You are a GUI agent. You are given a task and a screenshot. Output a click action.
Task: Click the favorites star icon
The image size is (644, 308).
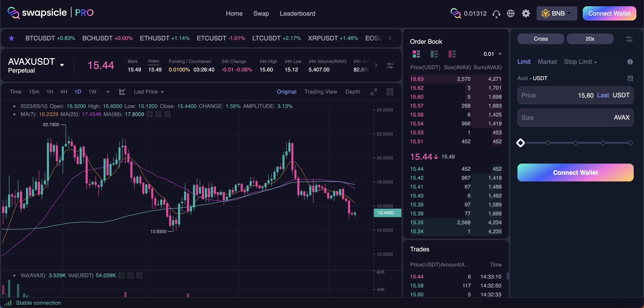click(11, 38)
